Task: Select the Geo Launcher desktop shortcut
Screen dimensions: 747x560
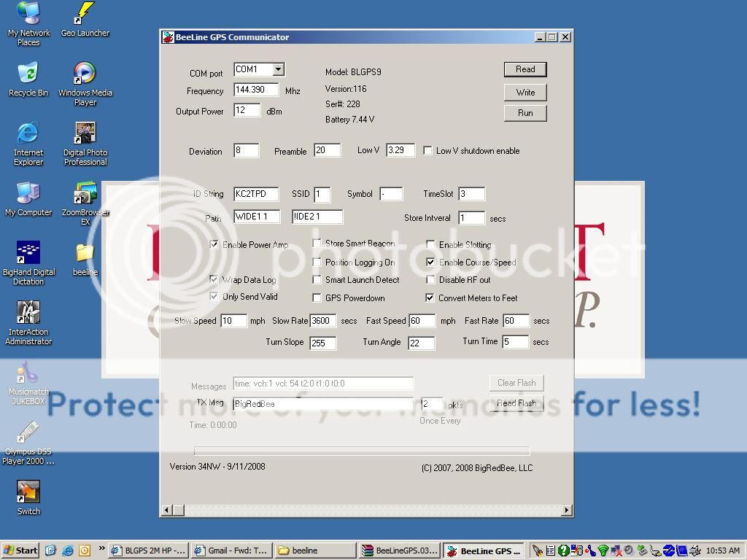Action: (x=85, y=19)
